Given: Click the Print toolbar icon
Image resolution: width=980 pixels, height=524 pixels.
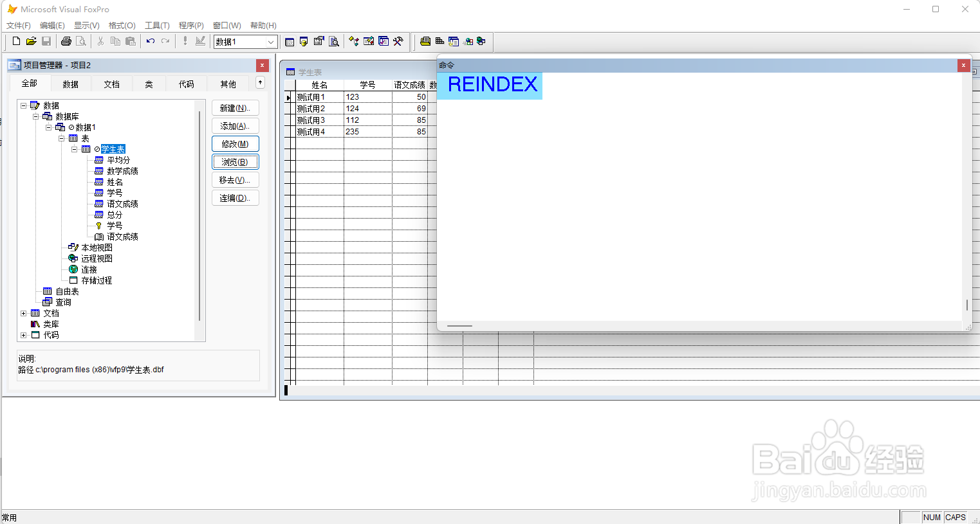Looking at the screenshot, I should coord(66,41).
